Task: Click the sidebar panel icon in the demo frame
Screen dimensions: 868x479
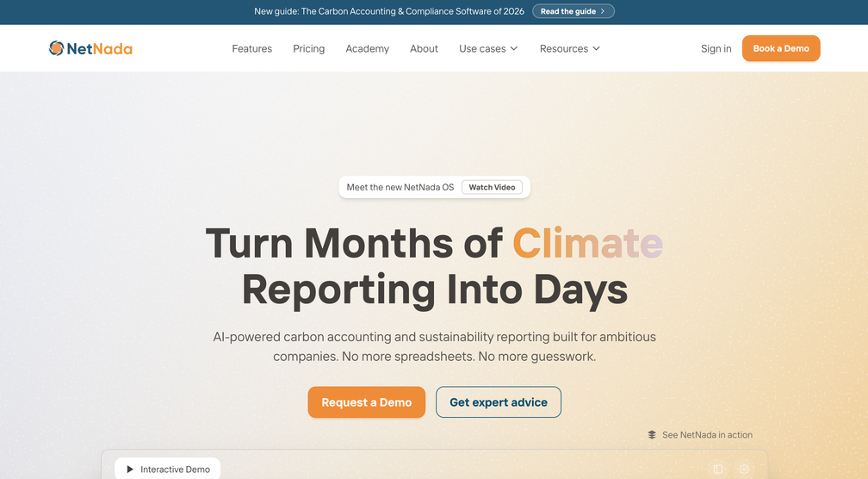Action: [x=718, y=469]
